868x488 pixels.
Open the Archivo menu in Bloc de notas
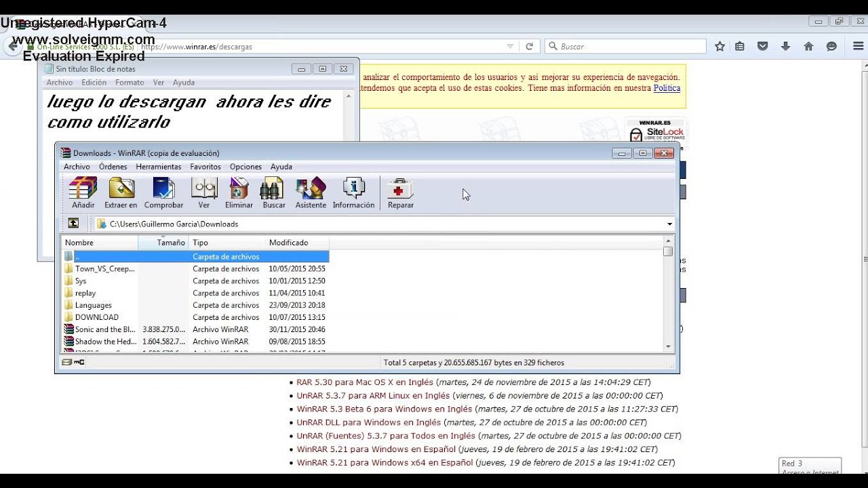click(60, 83)
